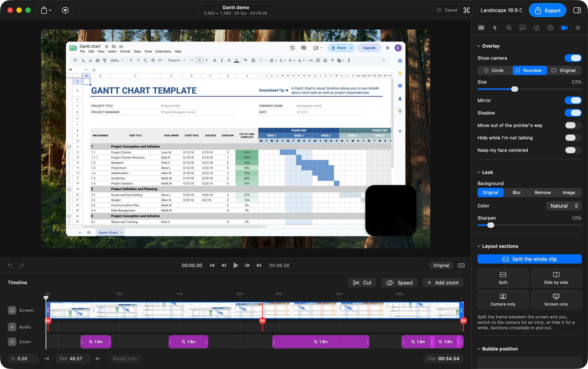This screenshot has height=369, width=588.
Task: Enable Hide while I'm not talking
Action: pos(573,138)
